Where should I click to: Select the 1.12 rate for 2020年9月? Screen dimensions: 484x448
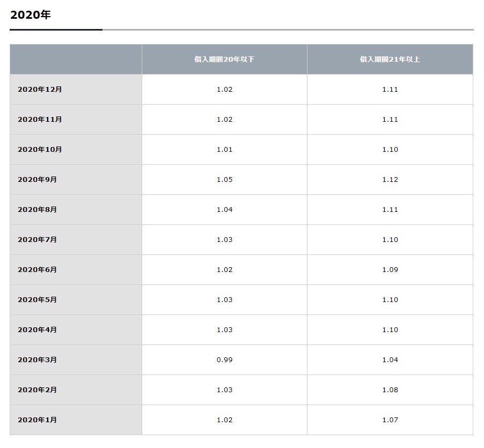(390, 180)
